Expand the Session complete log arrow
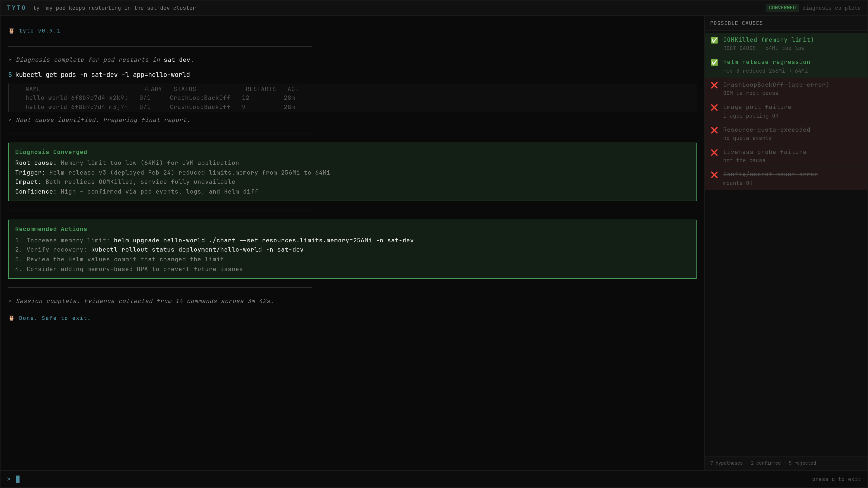 tap(11, 301)
